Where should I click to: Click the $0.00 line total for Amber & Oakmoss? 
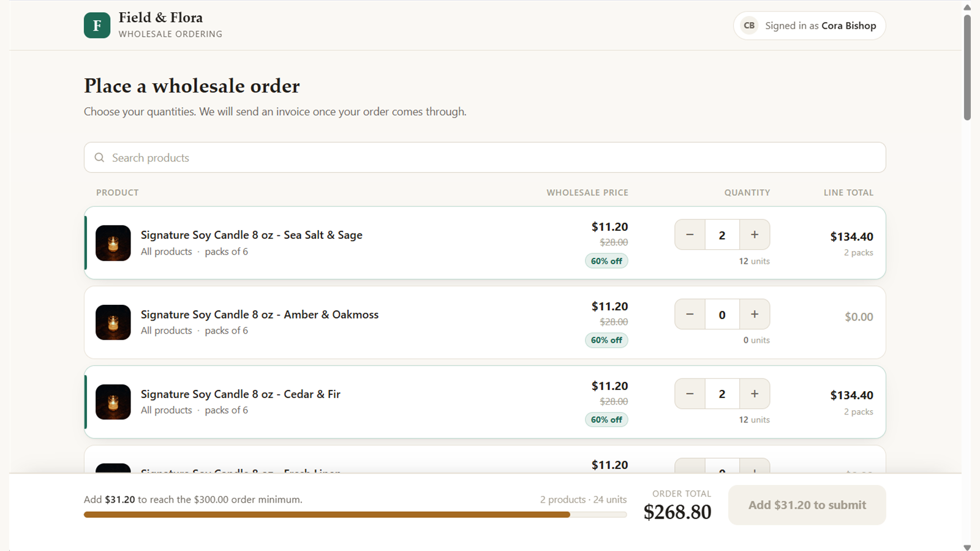tap(859, 317)
